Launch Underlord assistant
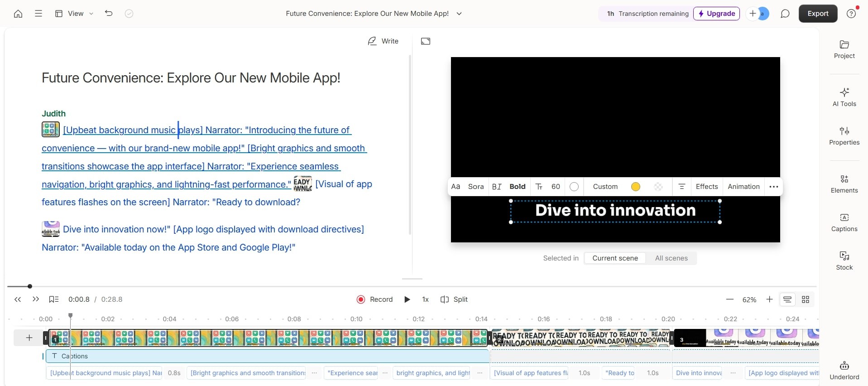The height and width of the screenshot is (386, 868). (x=844, y=371)
